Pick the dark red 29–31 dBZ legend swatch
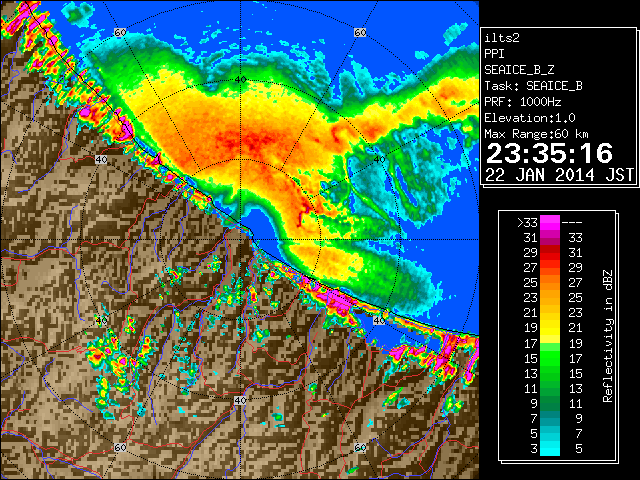This screenshot has height=480, width=640. (550, 253)
